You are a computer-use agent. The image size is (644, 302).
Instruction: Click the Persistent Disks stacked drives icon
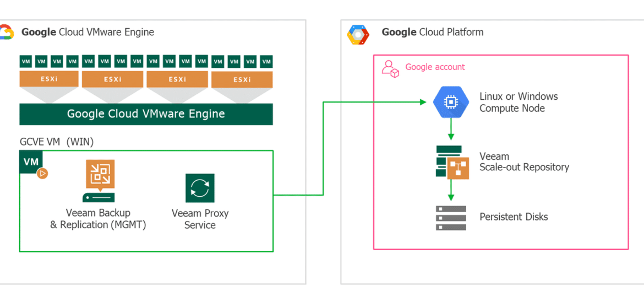pyautogui.click(x=451, y=218)
